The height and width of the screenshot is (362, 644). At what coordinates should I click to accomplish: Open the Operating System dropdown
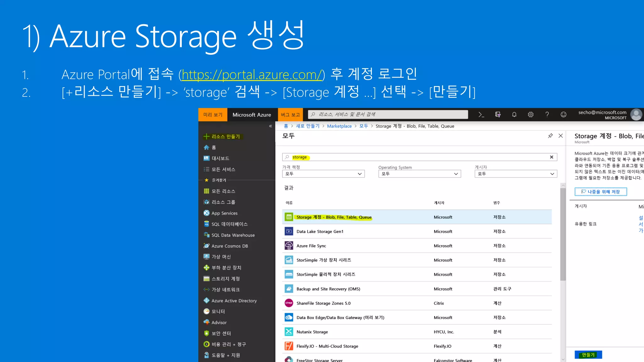click(419, 174)
